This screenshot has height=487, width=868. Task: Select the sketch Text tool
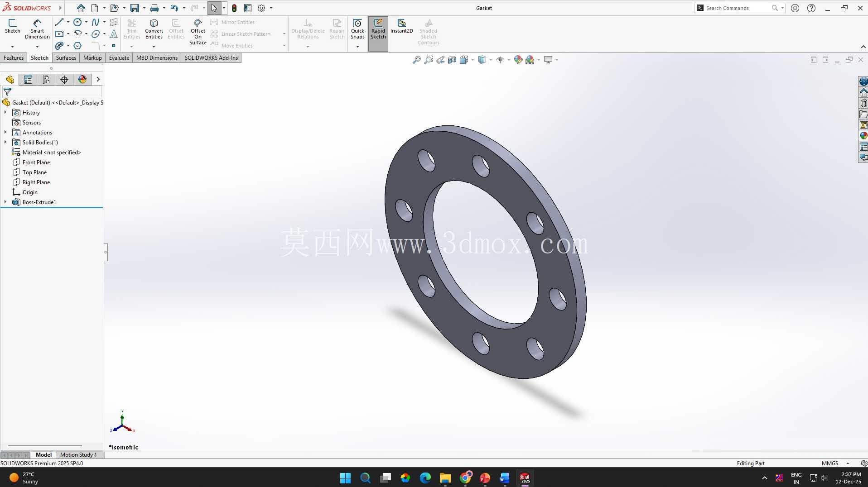point(114,34)
